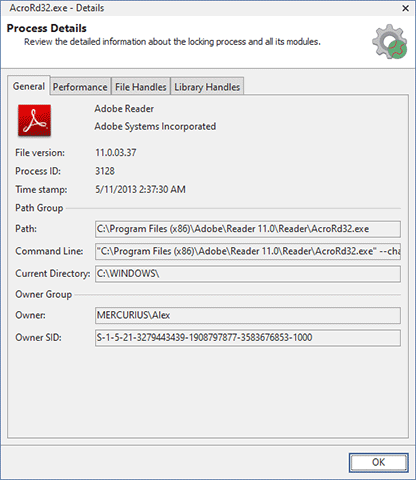Click the gear icon in the dialog header
Screen dimensions: 416x480
point(390,42)
